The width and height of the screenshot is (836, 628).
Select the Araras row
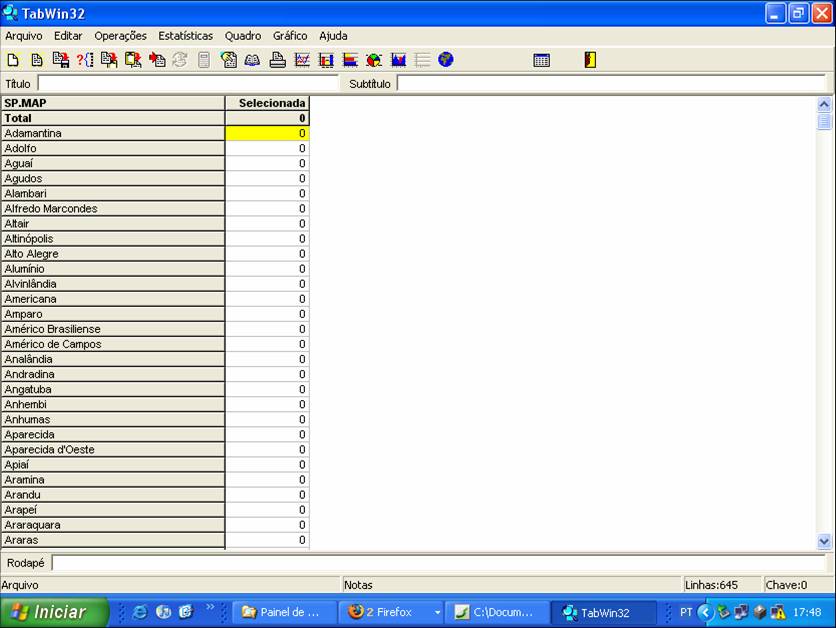[113, 540]
